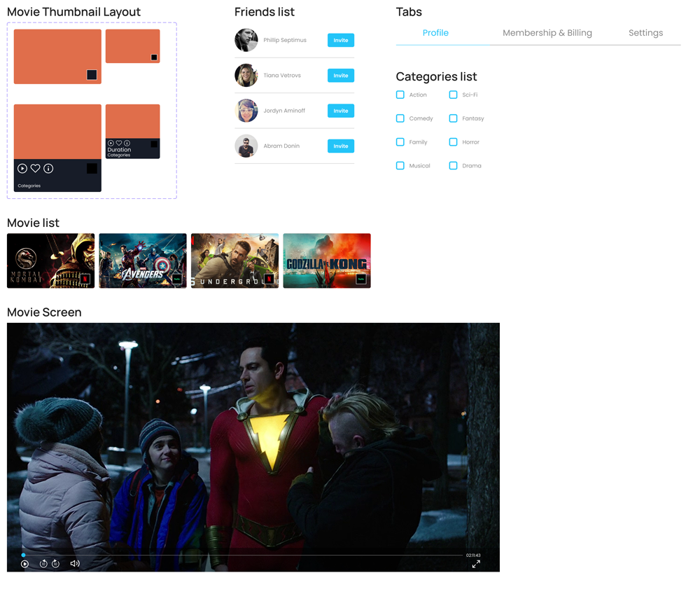The height and width of the screenshot is (594, 700).
Task: Check the Fantasy category checkbox
Action: click(x=453, y=118)
